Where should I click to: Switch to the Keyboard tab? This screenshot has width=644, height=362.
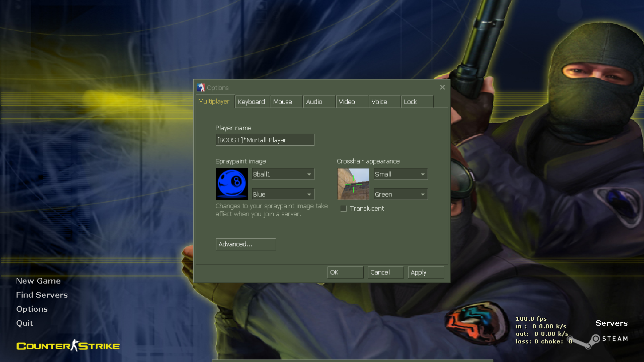click(252, 101)
